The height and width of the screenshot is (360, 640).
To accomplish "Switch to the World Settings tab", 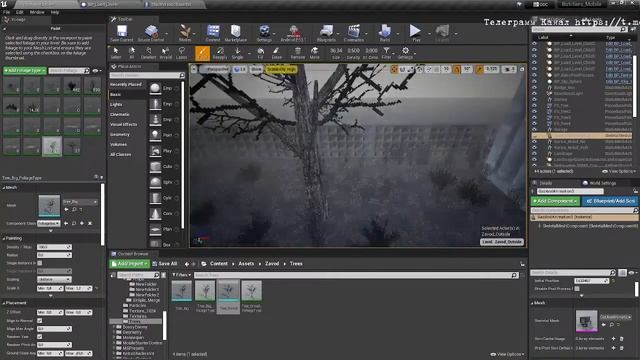I will tap(599, 183).
